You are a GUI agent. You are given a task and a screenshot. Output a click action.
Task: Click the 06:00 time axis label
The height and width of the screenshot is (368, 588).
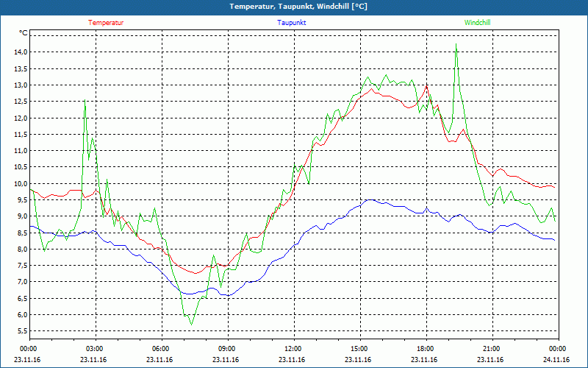tap(159, 349)
